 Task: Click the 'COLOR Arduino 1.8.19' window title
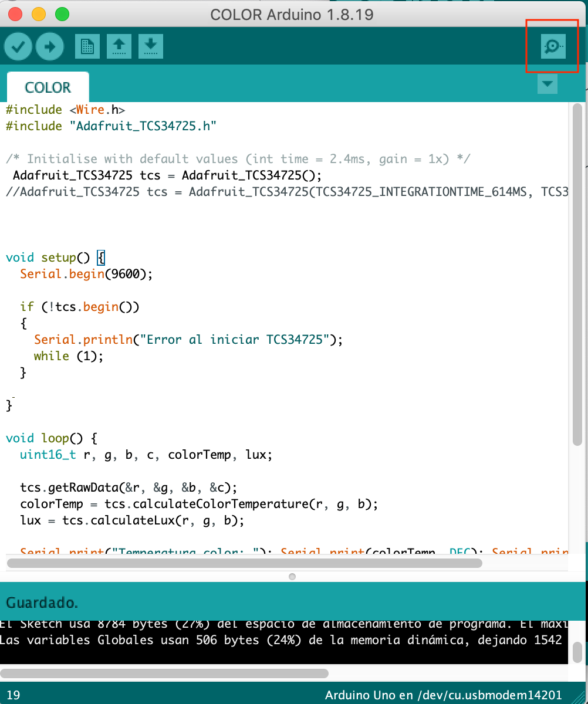click(x=292, y=14)
